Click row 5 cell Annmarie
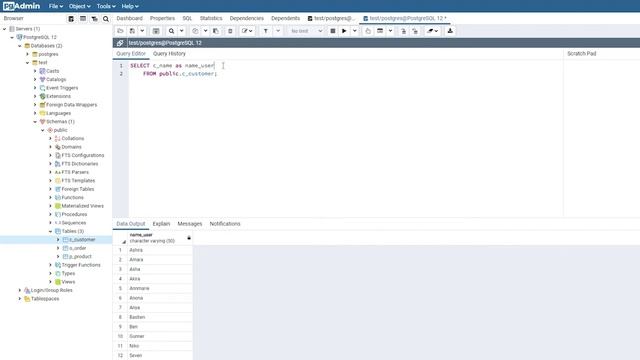 (160, 289)
